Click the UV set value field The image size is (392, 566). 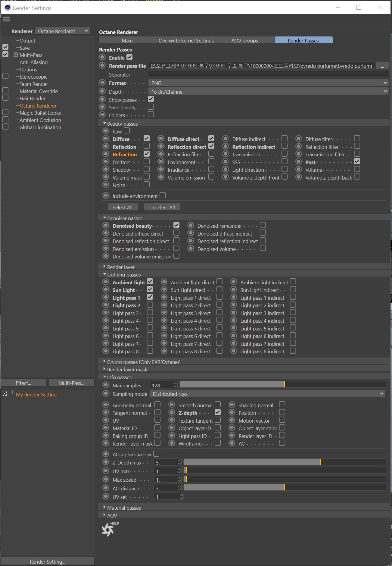pos(166,497)
